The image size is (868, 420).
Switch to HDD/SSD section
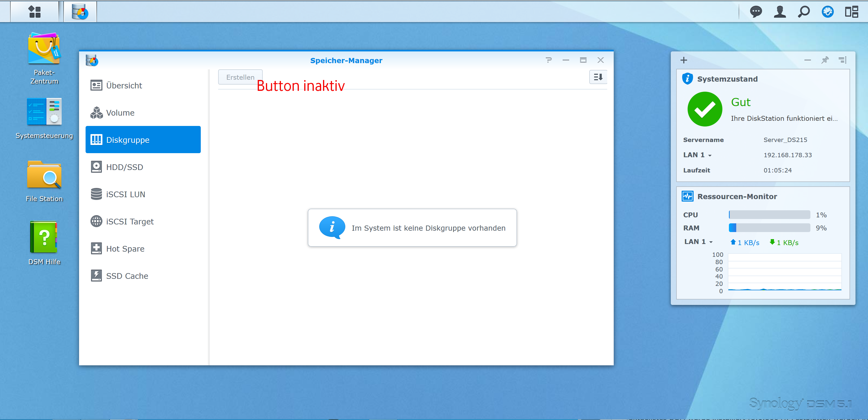pos(124,167)
